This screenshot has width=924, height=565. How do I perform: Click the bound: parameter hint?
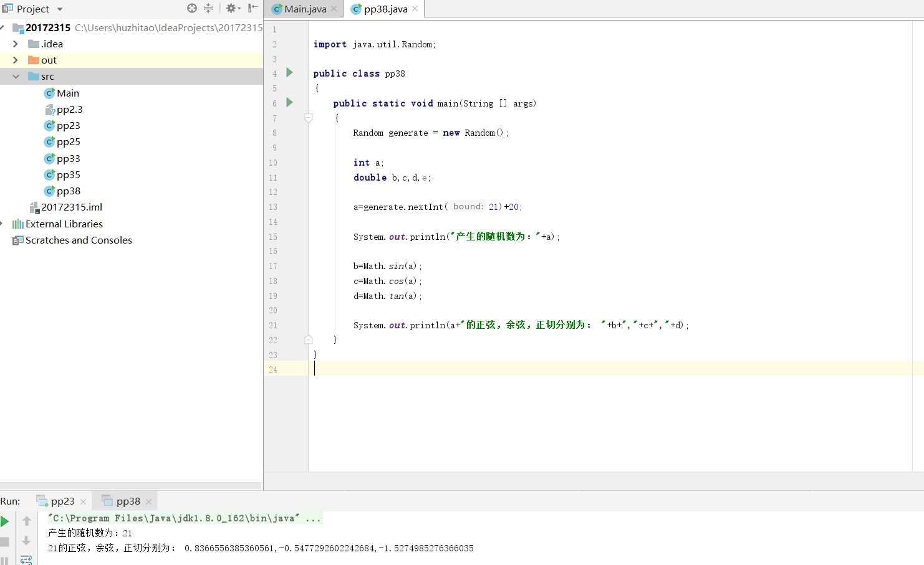tap(468, 206)
